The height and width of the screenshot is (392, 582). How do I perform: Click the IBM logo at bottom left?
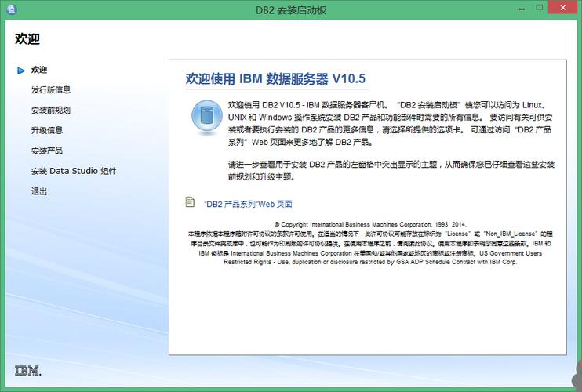click(x=27, y=371)
